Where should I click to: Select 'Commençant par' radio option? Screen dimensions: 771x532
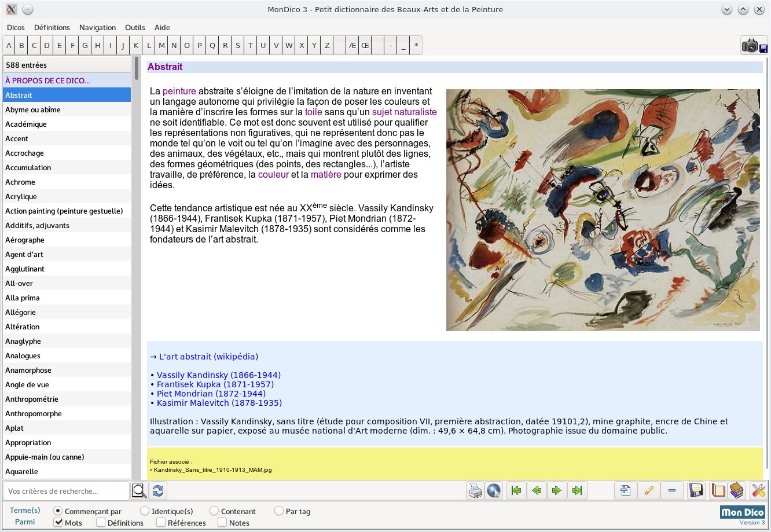point(87,511)
